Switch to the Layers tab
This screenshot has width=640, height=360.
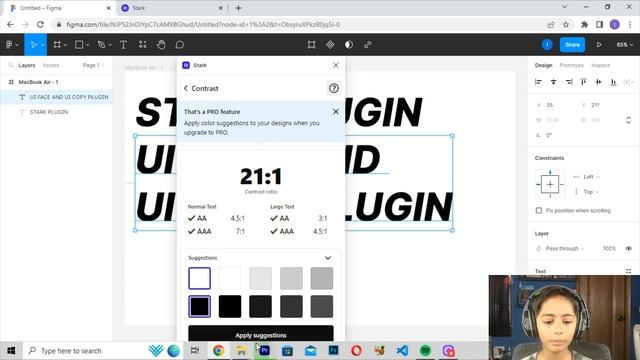[x=27, y=65]
